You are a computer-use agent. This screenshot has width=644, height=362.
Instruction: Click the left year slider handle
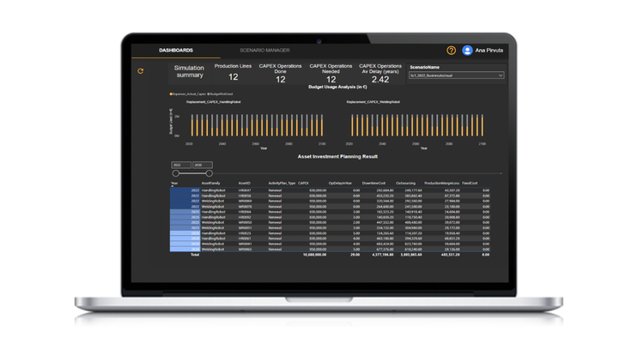[176, 173]
